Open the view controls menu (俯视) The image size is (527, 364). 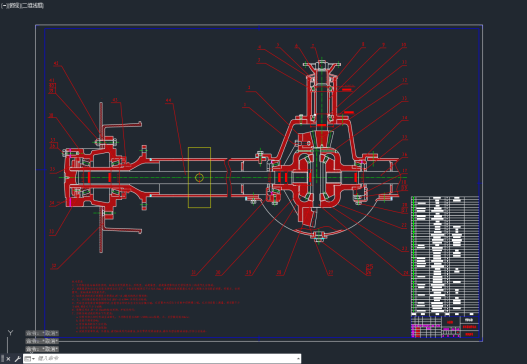[x=14, y=6]
